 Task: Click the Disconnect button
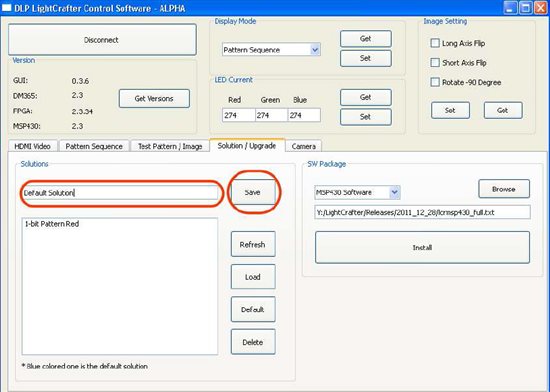[x=102, y=40]
